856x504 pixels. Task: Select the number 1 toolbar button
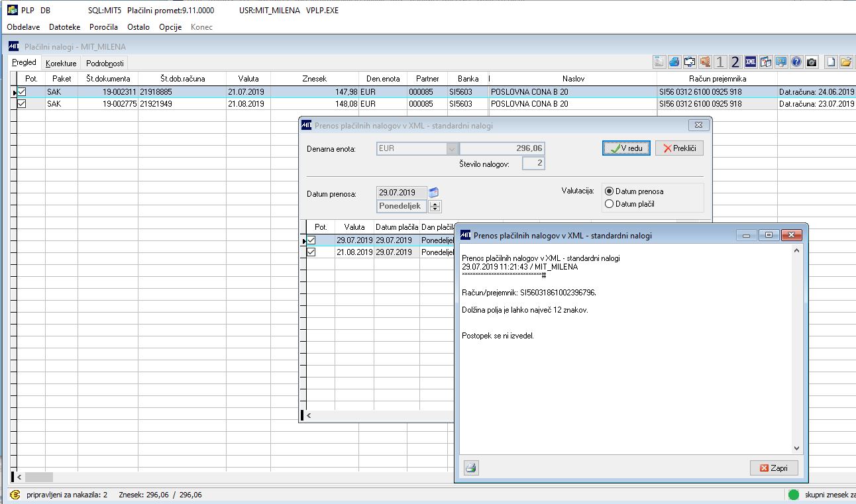click(720, 62)
